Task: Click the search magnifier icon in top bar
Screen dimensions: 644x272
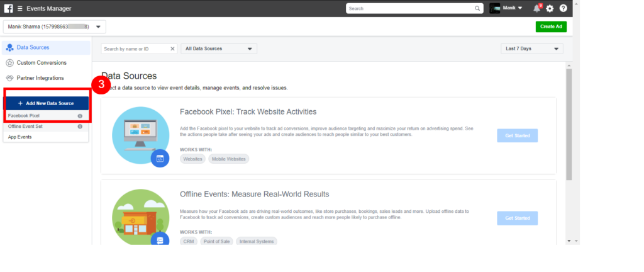Action: [477, 8]
